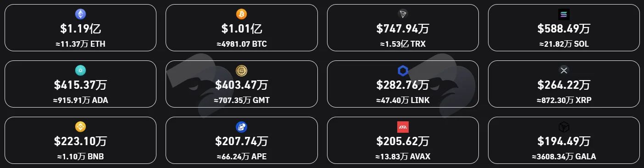Click the GALA cube icon

tap(564, 127)
